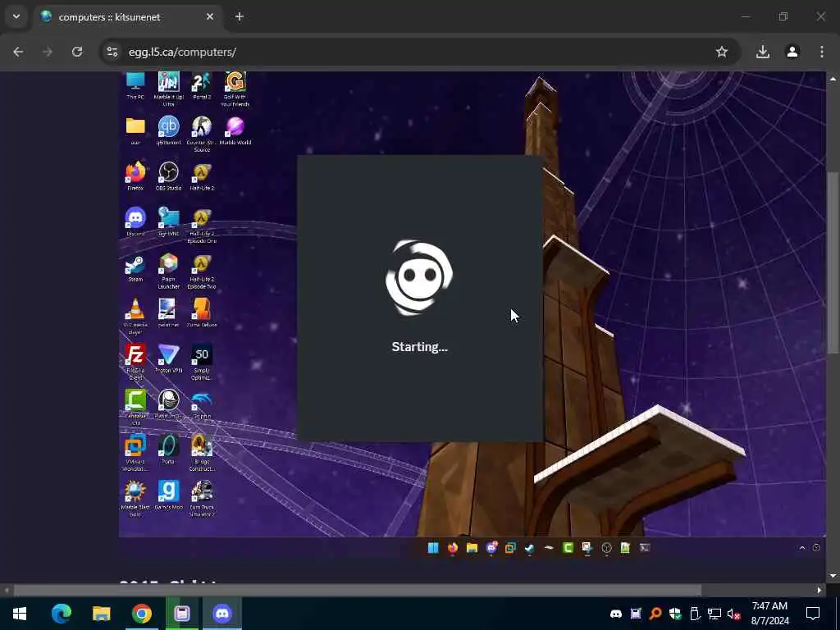The image size is (840, 630).
Task: Open the Chrome profile avatar icon
Action: pyautogui.click(x=792, y=52)
